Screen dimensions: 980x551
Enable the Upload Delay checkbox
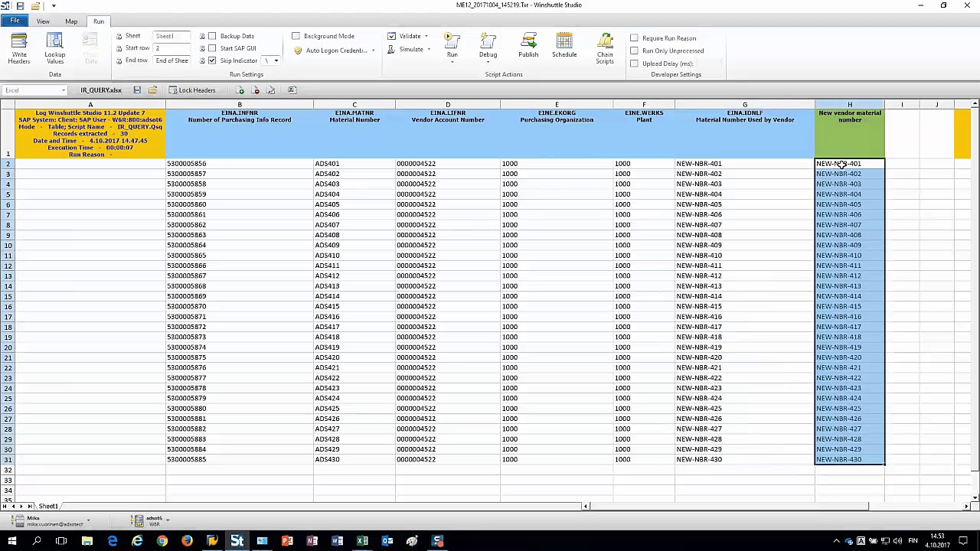pos(634,64)
